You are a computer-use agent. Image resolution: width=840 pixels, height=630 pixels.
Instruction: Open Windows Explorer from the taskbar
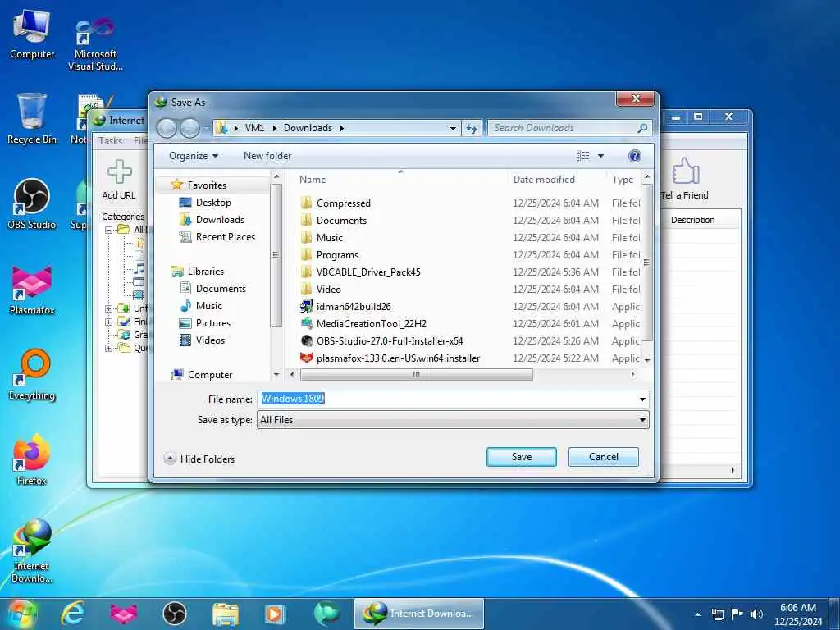point(226,614)
